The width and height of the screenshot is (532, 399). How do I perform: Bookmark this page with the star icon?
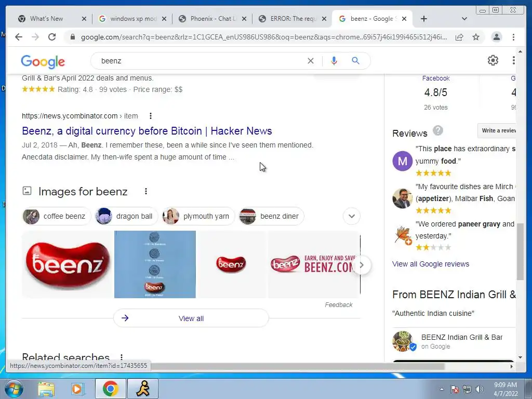point(476,37)
